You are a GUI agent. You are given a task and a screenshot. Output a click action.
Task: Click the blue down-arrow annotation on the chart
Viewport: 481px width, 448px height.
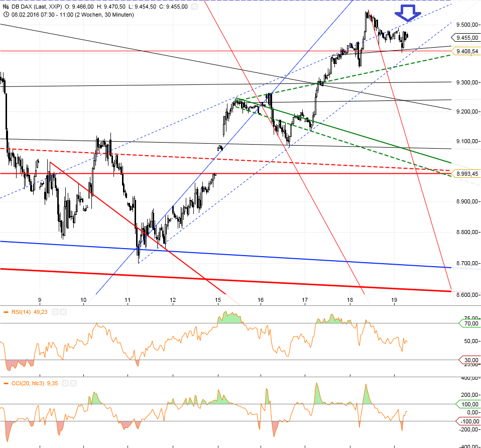pyautogui.click(x=406, y=13)
